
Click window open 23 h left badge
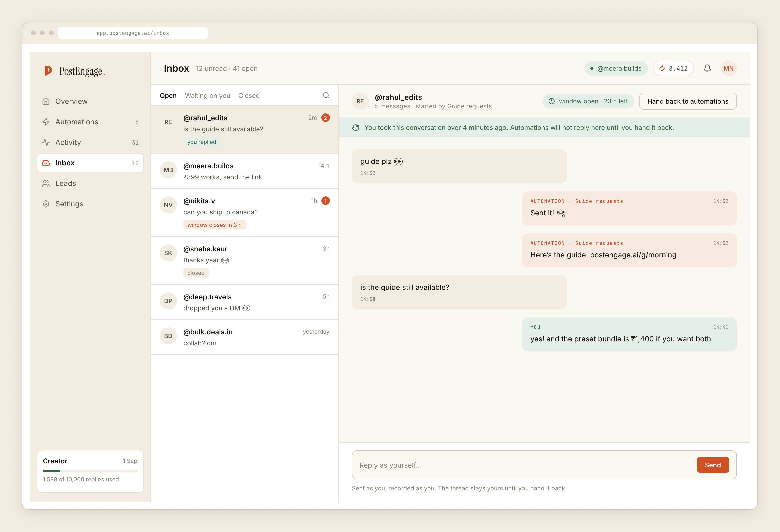point(588,101)
